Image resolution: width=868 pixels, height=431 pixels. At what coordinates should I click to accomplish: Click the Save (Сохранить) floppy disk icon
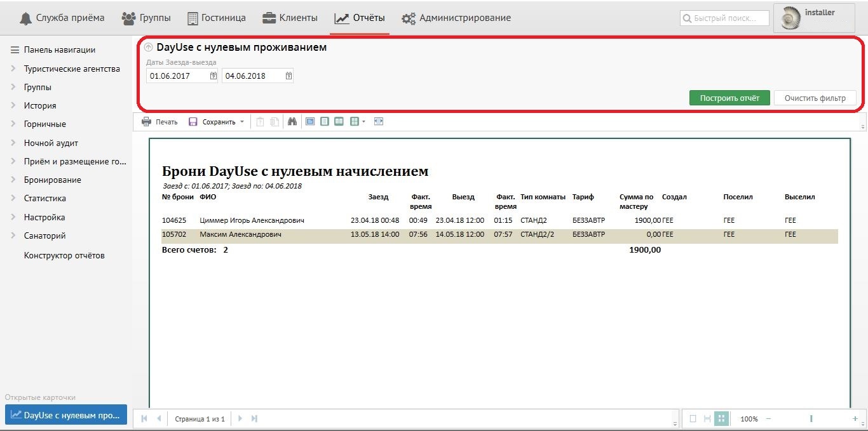tap(193, 122)
